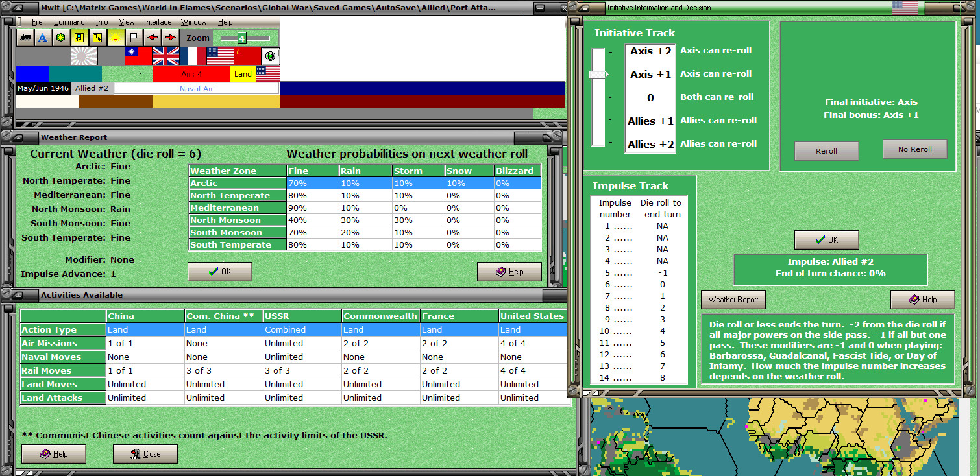This screenshot has height=476, width=980.
Task: Click the green hexagon toolbar icon
Action: click(60, 38)
